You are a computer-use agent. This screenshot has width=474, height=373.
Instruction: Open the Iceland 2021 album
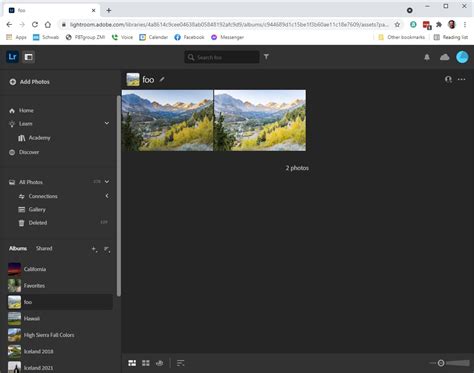[x=60, y=367]
